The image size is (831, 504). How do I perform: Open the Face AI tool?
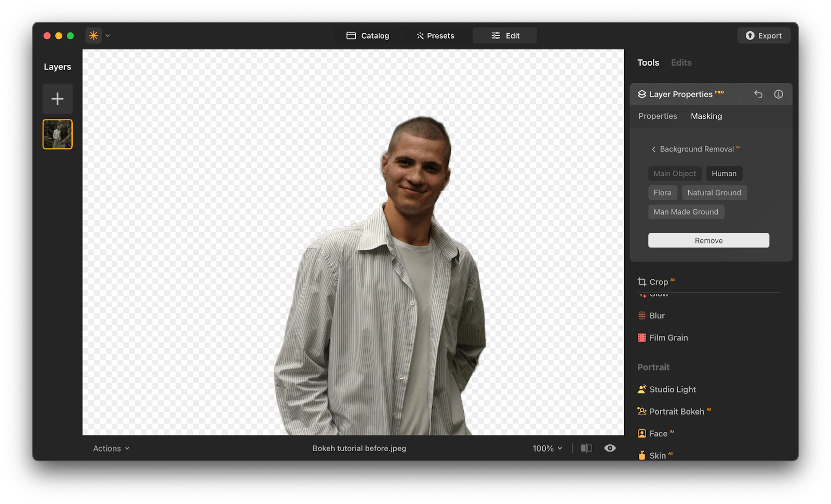pyautogui.click(x=660, y=433)
